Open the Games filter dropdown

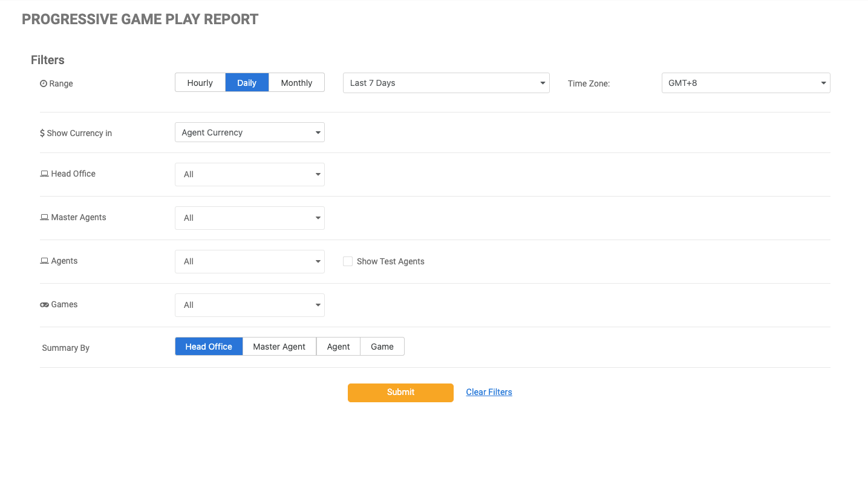point(249,305)
